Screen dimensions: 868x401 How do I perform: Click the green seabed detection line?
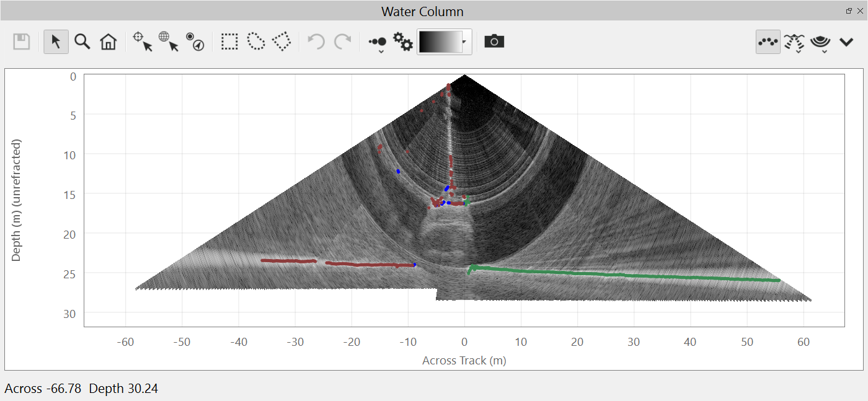(x=620, y=273)
